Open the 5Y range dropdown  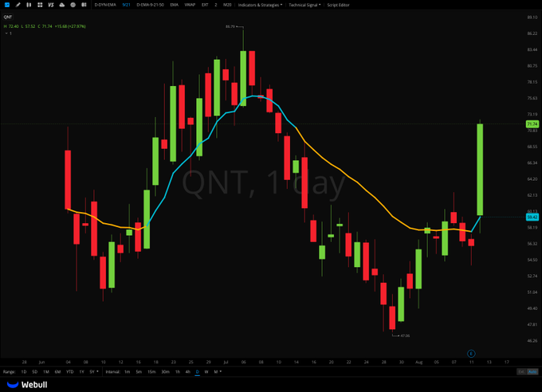click(x=94, y=371)
